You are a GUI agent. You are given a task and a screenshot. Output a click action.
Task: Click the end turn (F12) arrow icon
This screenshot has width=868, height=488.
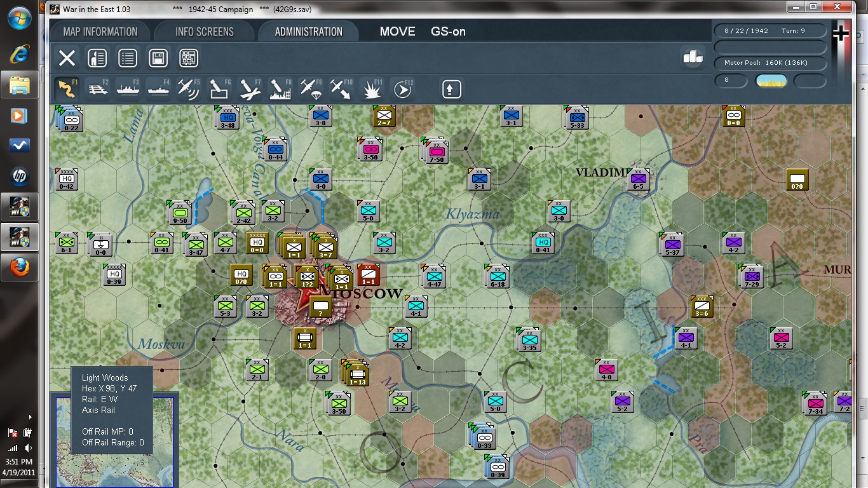(x=402, y=88)
